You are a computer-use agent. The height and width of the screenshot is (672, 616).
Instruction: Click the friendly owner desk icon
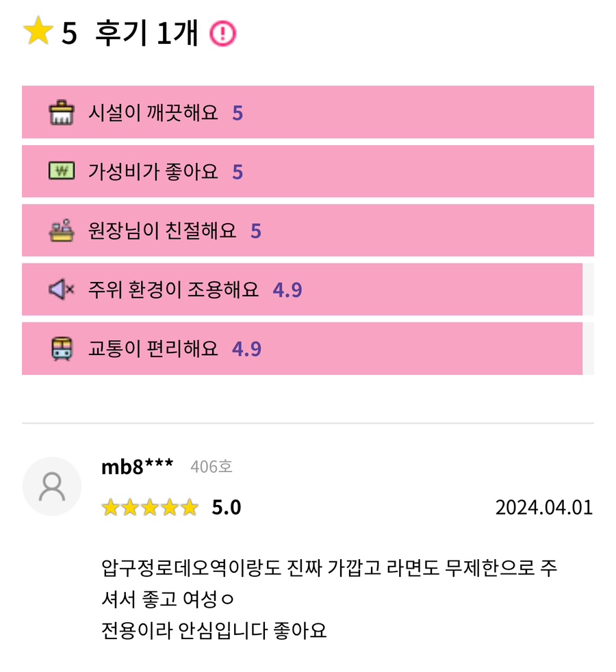coord(62,231)
